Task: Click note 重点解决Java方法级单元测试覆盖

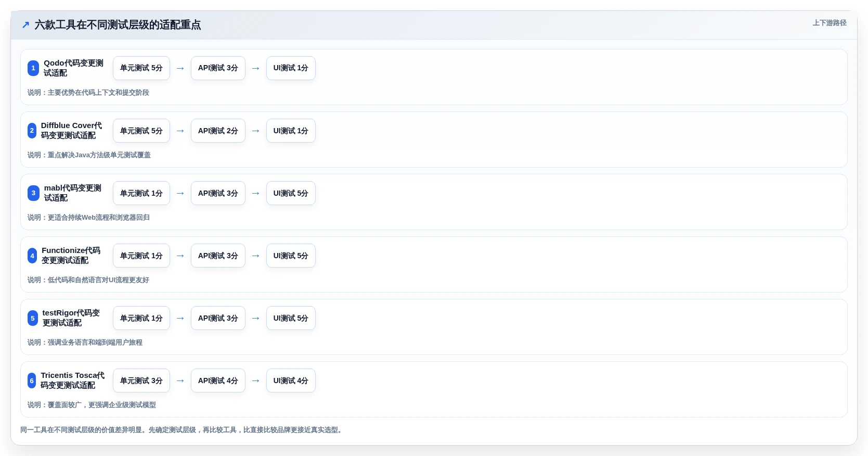Action: click(x=99, y=155)
